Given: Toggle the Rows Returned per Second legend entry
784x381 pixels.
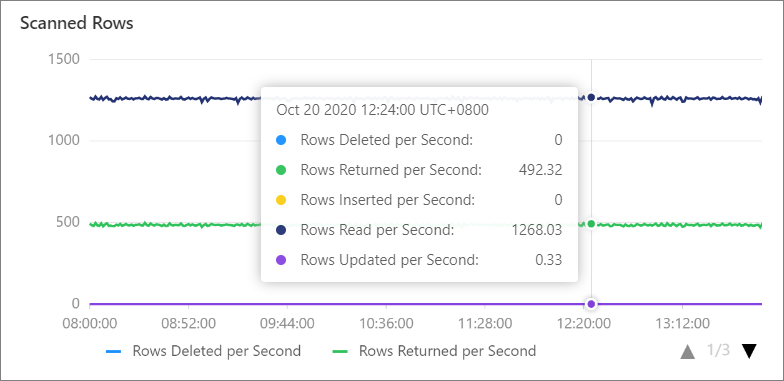Looking at the screenshot, I should click(434, 351).
